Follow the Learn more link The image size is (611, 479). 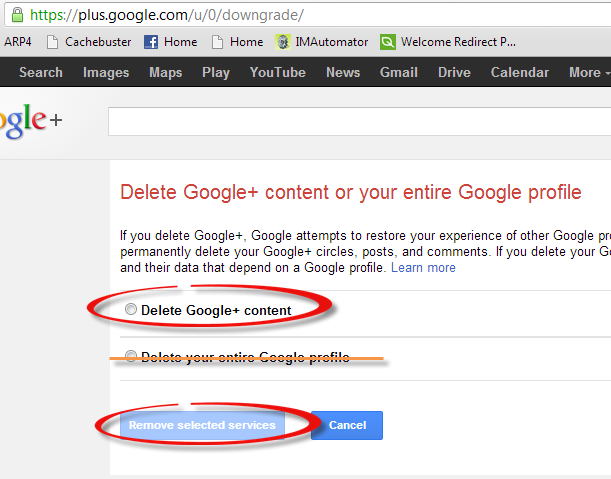pos(423,268)
